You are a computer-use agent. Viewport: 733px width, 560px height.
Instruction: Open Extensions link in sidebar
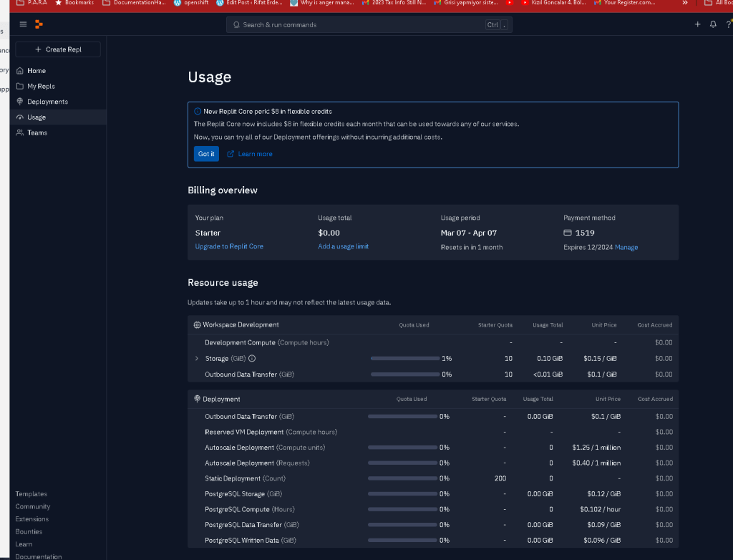pyautogui.click(x=31, y=519)
